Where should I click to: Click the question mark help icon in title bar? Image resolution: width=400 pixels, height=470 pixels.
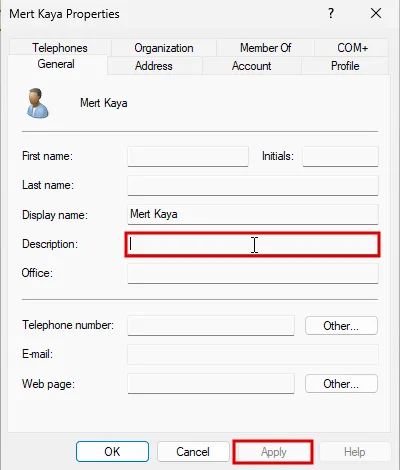(x=331, y=13)
